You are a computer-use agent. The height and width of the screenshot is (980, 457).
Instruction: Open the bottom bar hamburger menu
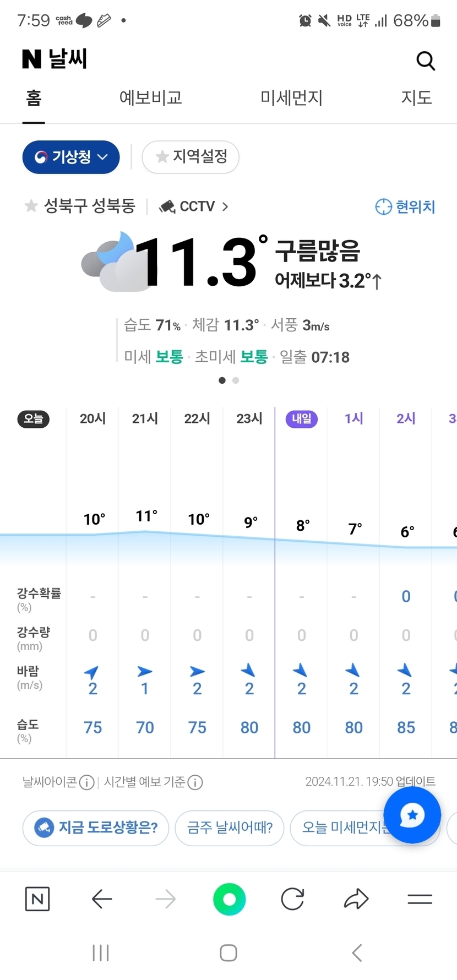click(x=420, y=899)
